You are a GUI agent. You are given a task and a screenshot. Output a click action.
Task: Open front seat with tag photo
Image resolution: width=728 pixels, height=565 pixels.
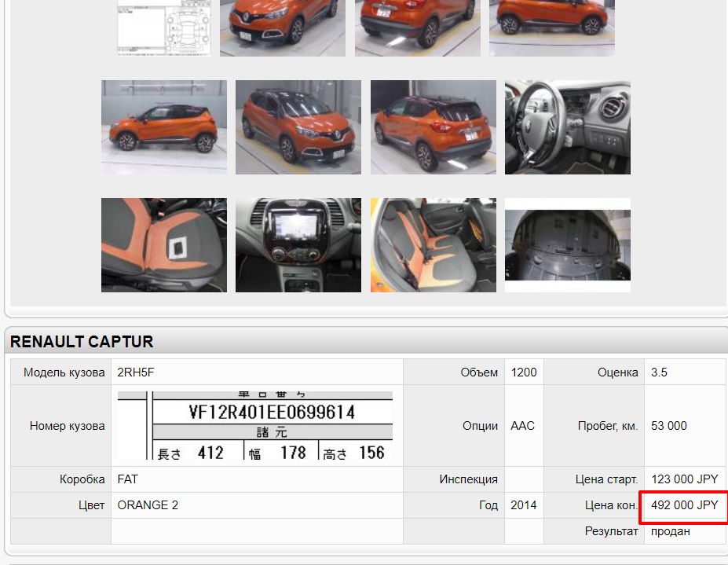coord(164,245)
